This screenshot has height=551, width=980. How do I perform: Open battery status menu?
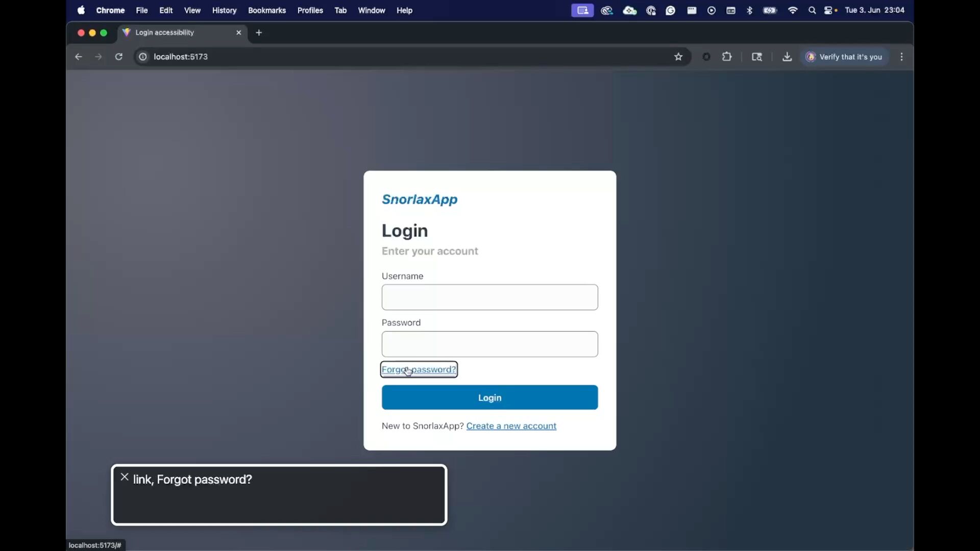(770, 10)
